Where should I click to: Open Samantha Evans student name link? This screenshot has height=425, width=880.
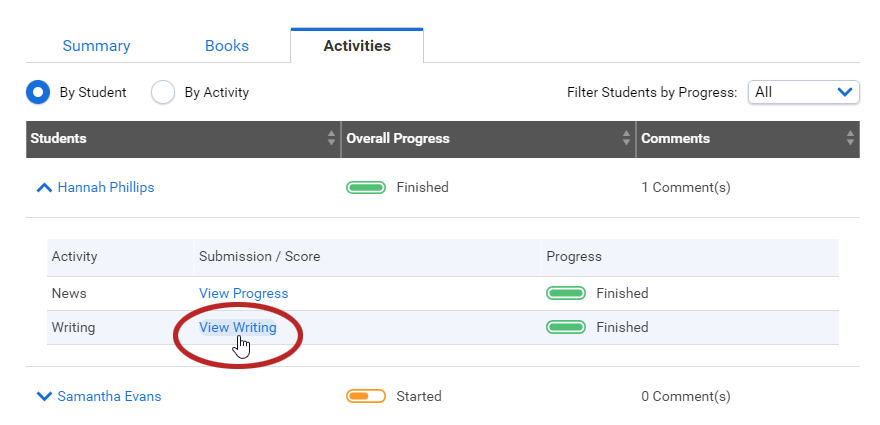pyautogui.click(x=109, y=396)
